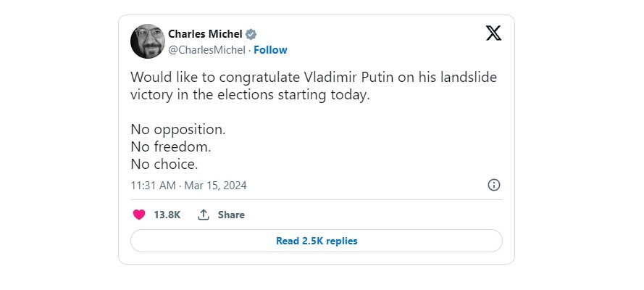Click the Share text label

(231, 215)
